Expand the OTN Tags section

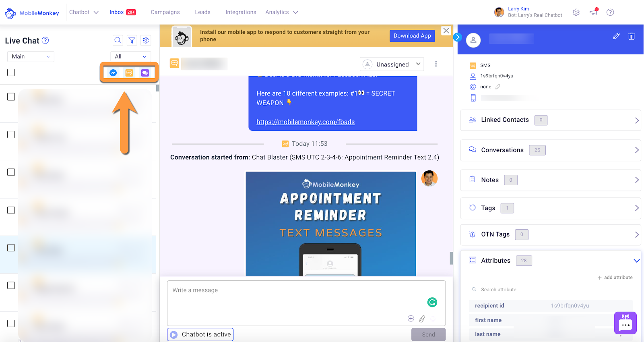[x=550, y=234]
